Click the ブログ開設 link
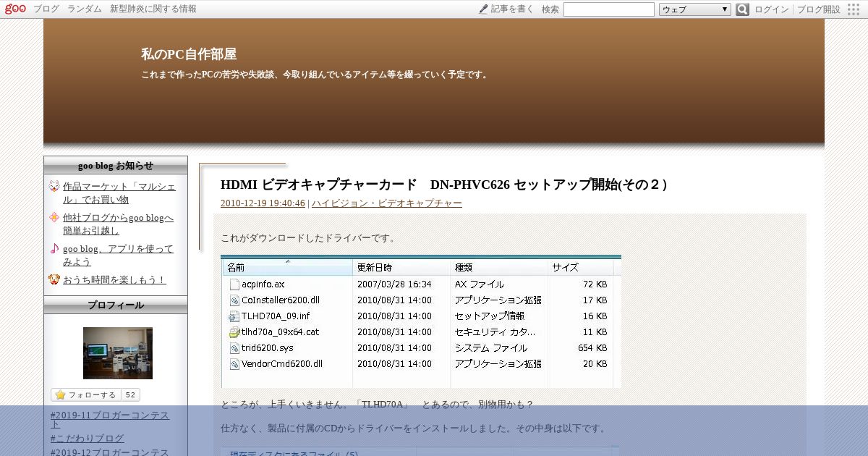The height and width of the screenshot is (456, 868). pyautogui.click(x=819, y=9)
